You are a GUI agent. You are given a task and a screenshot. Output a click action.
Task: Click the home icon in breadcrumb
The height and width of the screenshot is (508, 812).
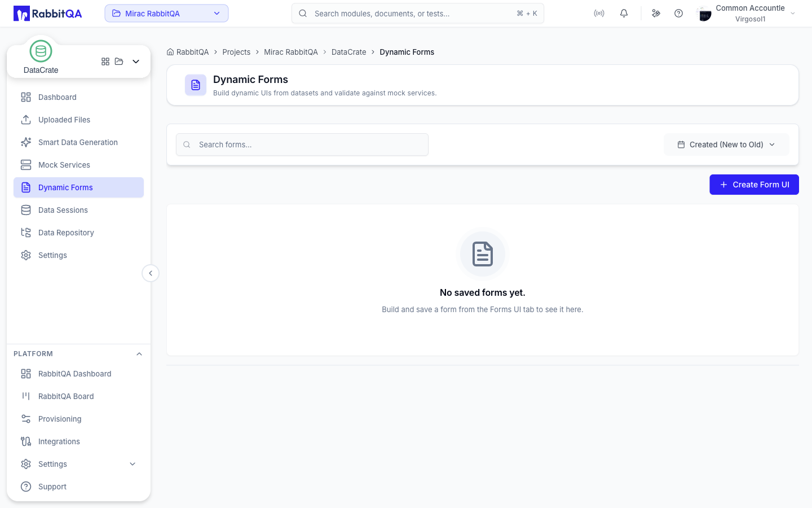(170, 52)
